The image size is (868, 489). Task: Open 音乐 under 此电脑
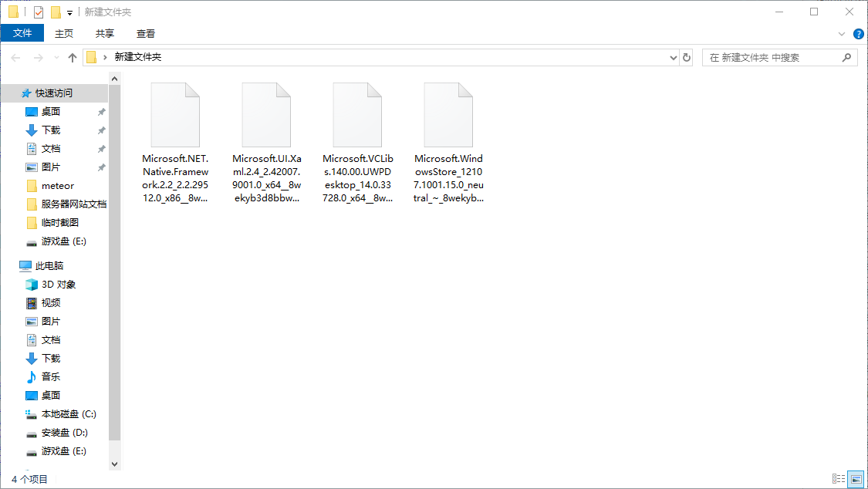click(51, 376)
